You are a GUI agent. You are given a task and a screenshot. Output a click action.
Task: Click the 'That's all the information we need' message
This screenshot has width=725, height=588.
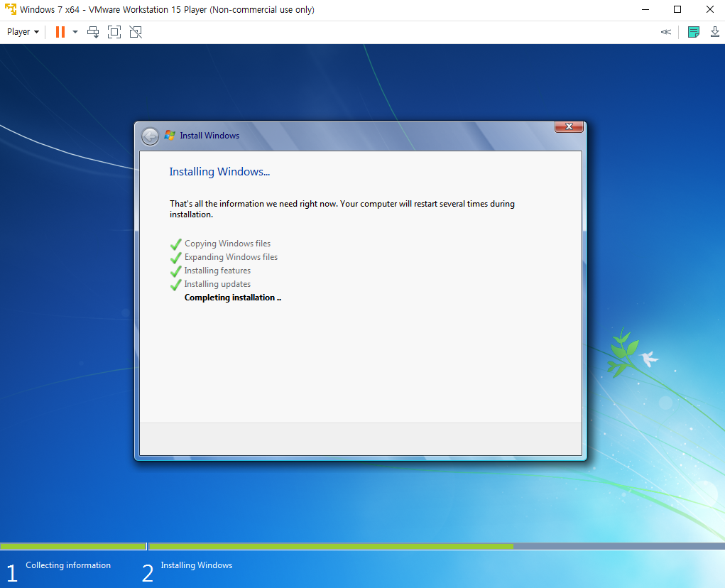342,209
